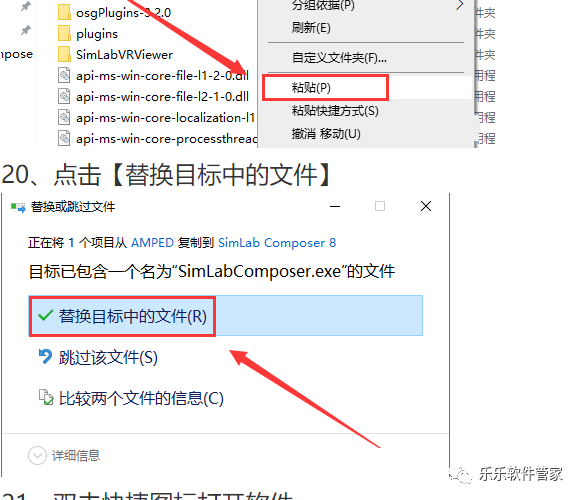Select the folder name osgPlugins-3.2.0
This screenshot has height=500, width=581.
pos(123,13)
